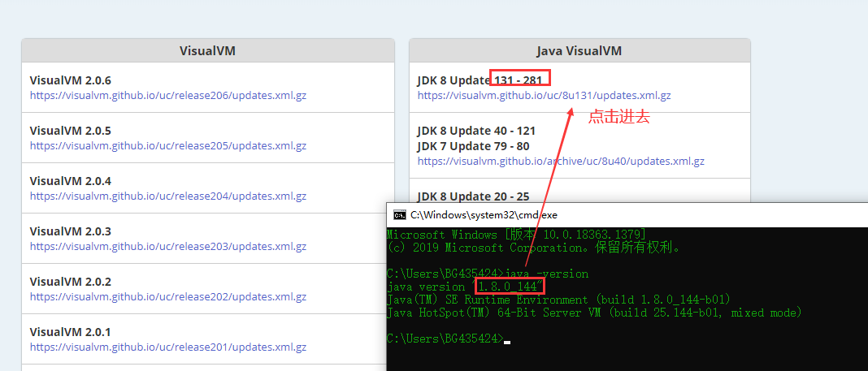
Task: Click the java version 1.8.0_144 output line
Action: point(465,287)
